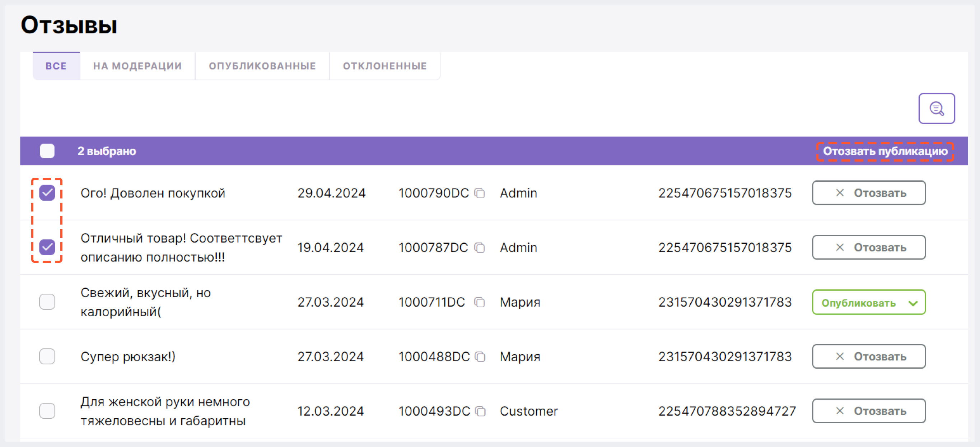The height and width of the screenshot is (447, 980).
Task: Click Опубликовать for order 1000711DC
Action: (868, 302)
